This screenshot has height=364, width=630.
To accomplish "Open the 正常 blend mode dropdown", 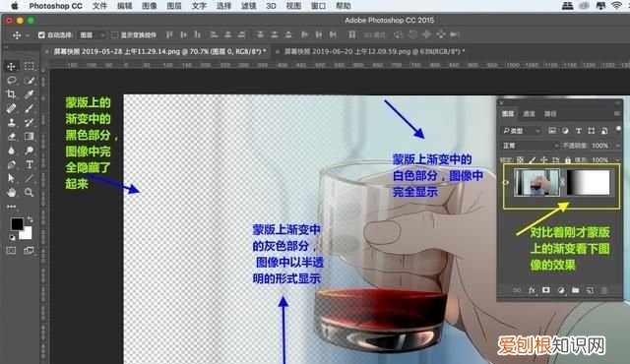I will point(530,146).
